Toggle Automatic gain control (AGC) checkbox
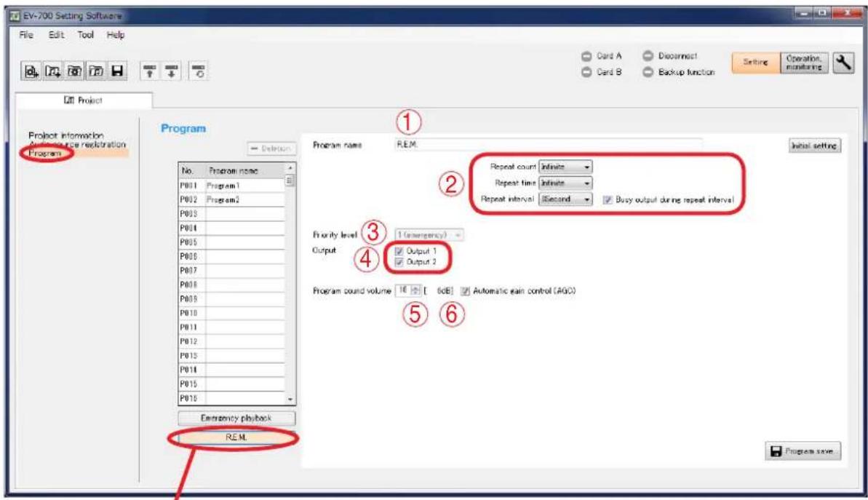Viewport: 868px width, 500px height. [x=465, y=291]
